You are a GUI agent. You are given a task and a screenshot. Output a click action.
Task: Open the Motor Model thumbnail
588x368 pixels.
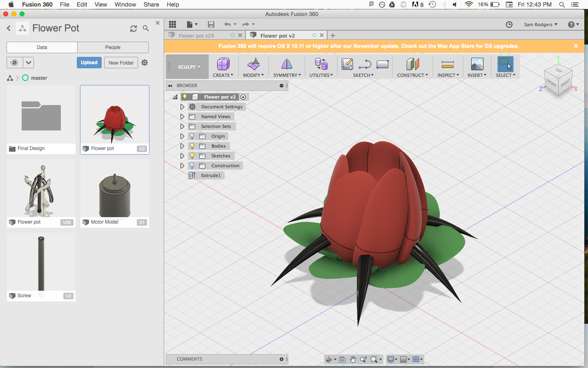pyautogui.click(x=115, y=193)
